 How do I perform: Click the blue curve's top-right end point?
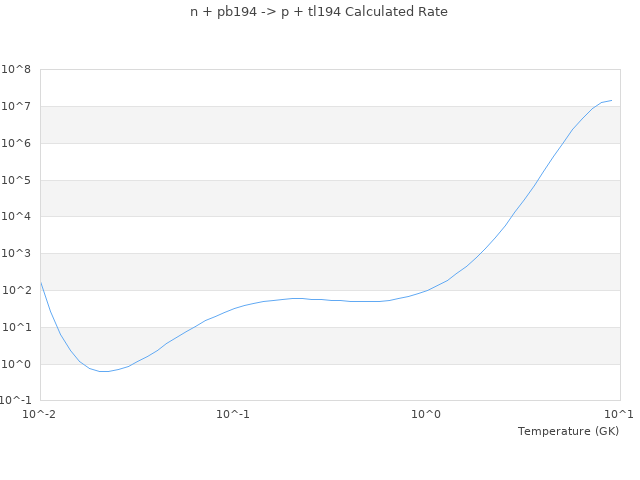(x=611, y=100)
